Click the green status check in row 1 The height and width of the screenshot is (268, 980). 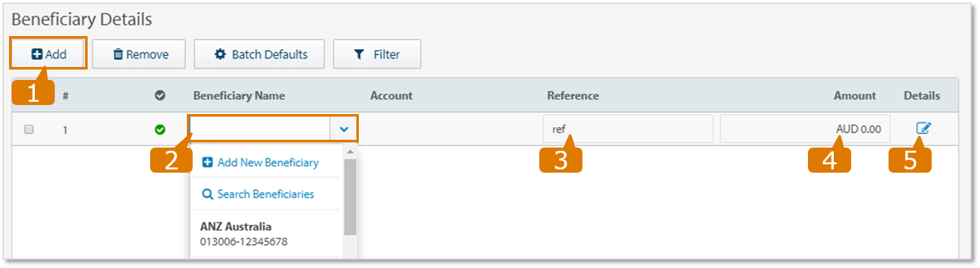click(160, 129)
